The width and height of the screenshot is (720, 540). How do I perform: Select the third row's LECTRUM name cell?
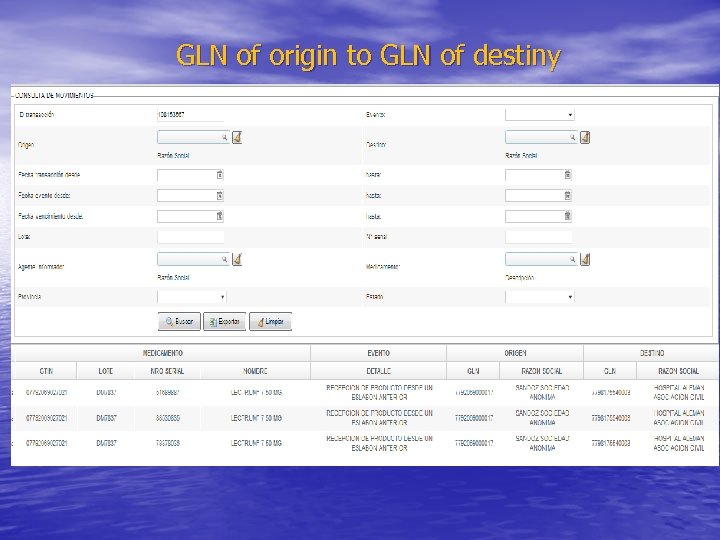pos(256,443)
